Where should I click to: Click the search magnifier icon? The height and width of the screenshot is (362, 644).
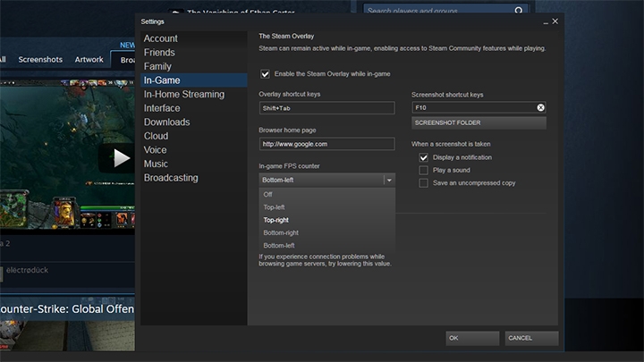coord(519,12)
